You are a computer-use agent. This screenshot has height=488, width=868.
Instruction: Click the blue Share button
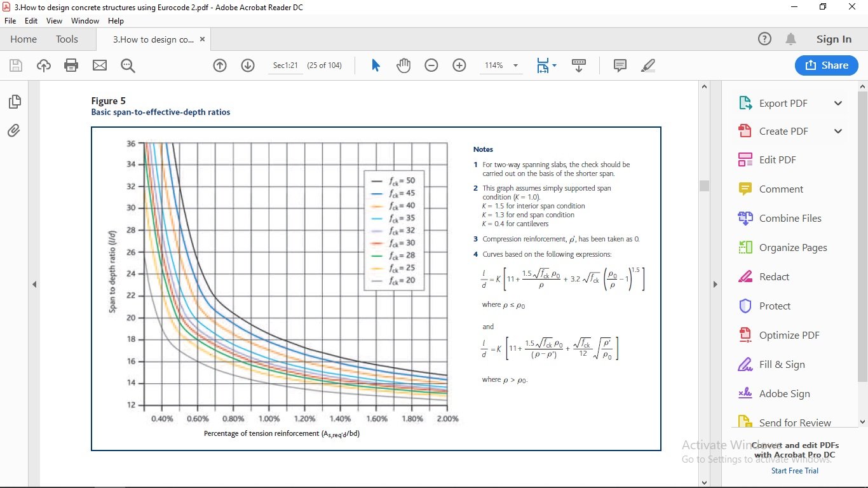click(x=826, y=65)
